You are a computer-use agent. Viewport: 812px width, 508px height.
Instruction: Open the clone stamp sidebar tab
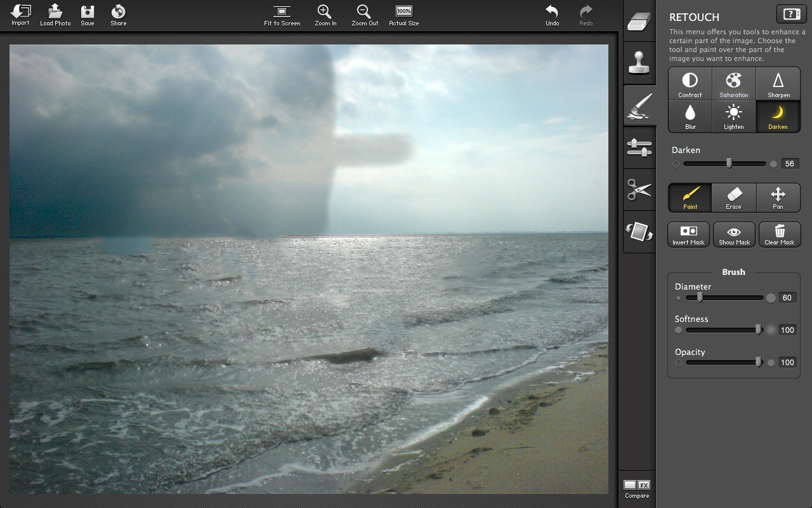pyautogui.click(x=639, y=63)
